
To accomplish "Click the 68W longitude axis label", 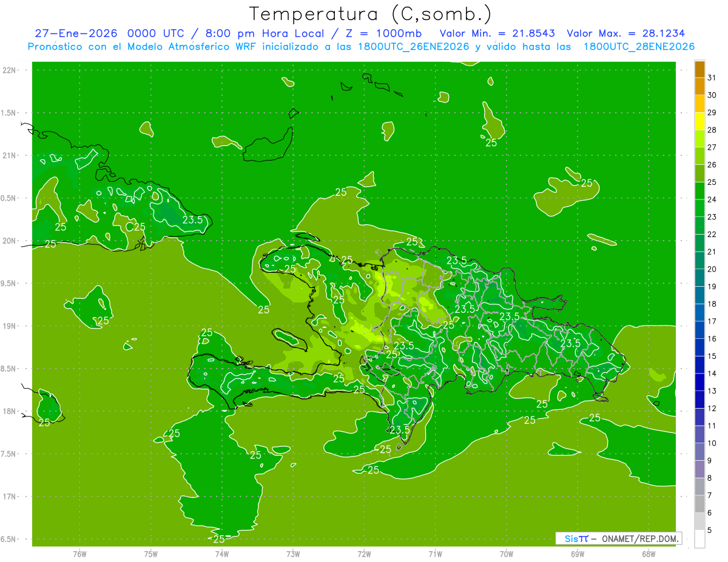I will [649, 554].
